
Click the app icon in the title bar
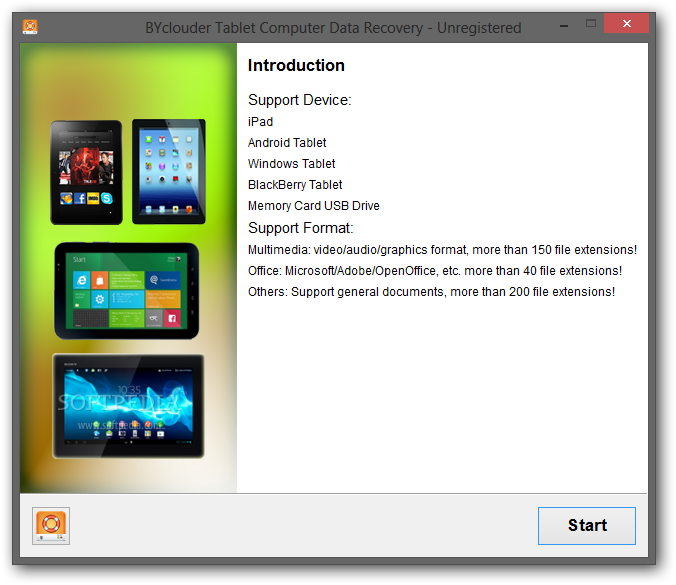(x=30, y=27)
